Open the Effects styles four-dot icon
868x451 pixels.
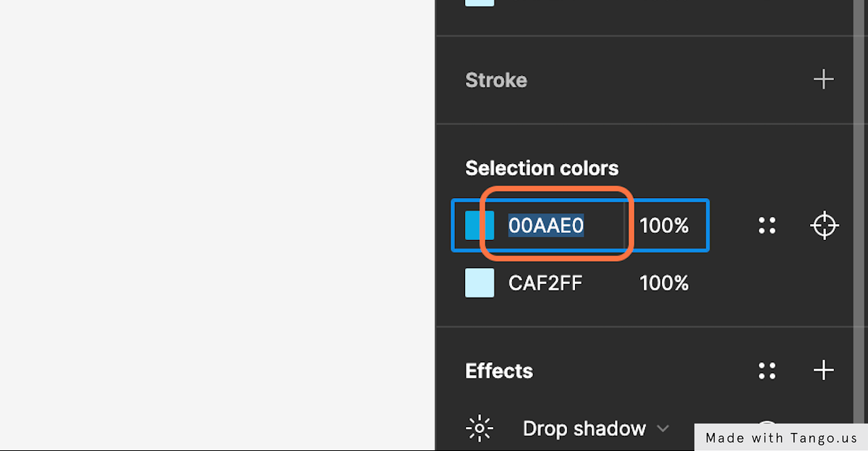coord(767,371)
